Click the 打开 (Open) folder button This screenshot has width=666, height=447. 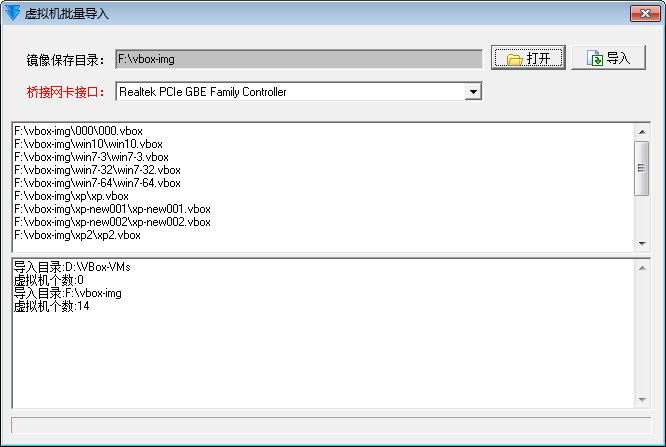(528, 57)
